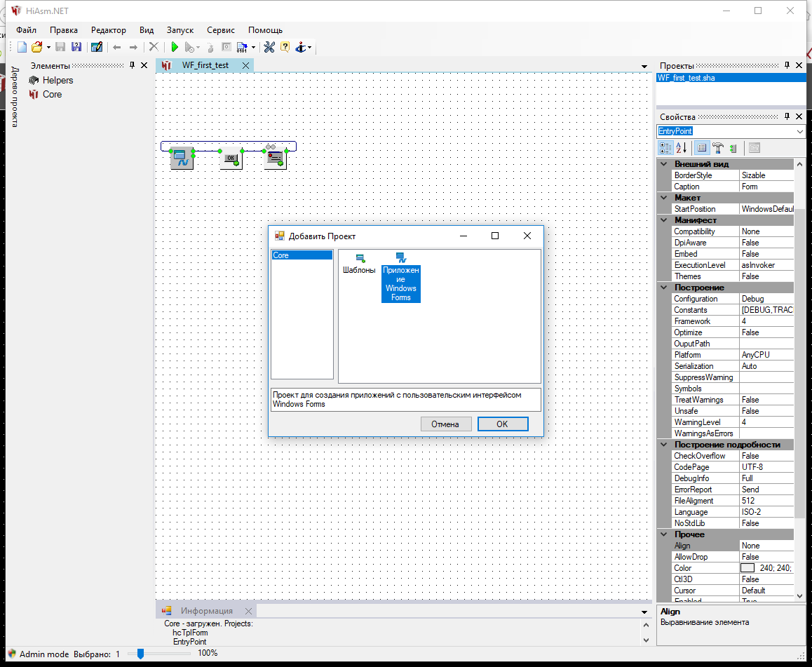Open the EntryPoint combo box dropdown

800,131
